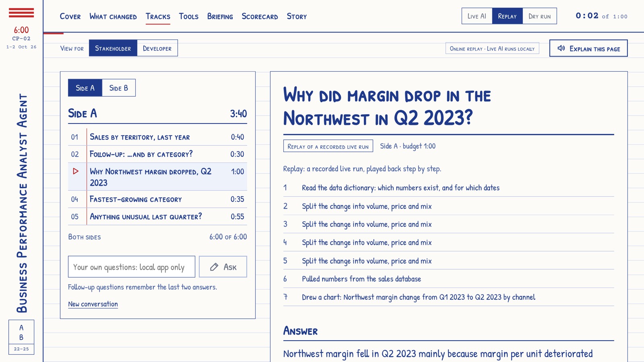644x362 pixels.
Task: Switch view to Stakeholder
Action: (113, 48)
